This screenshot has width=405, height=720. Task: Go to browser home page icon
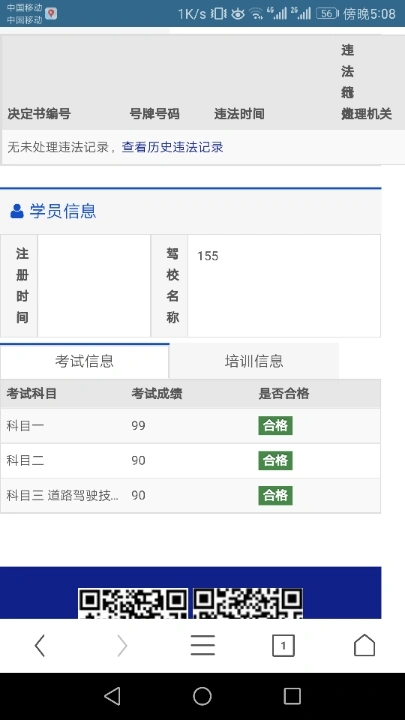[x=365, y=645]
